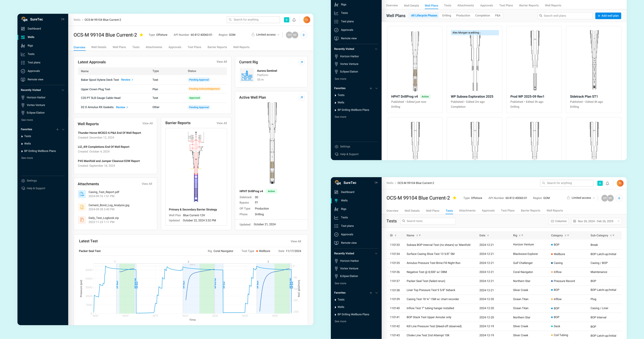Screen dimensions: 644x339
Task: Click the green plus button beside search
Action: pos(286,20)
